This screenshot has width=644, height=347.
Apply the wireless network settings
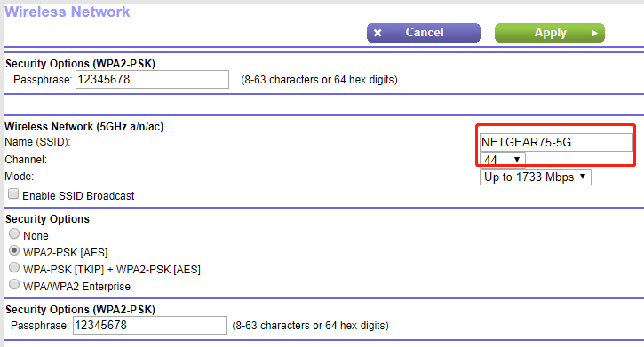pos(550,33)
